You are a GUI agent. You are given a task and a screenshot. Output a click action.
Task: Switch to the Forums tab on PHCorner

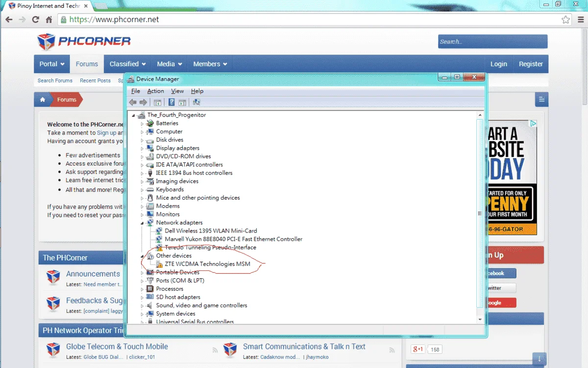[x=87, y=64]
